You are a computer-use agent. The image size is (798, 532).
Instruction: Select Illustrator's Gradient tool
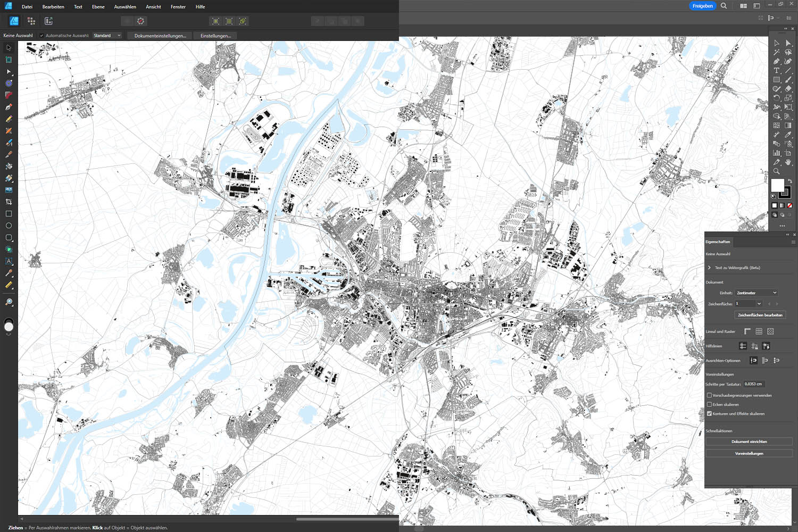[788, 126]
